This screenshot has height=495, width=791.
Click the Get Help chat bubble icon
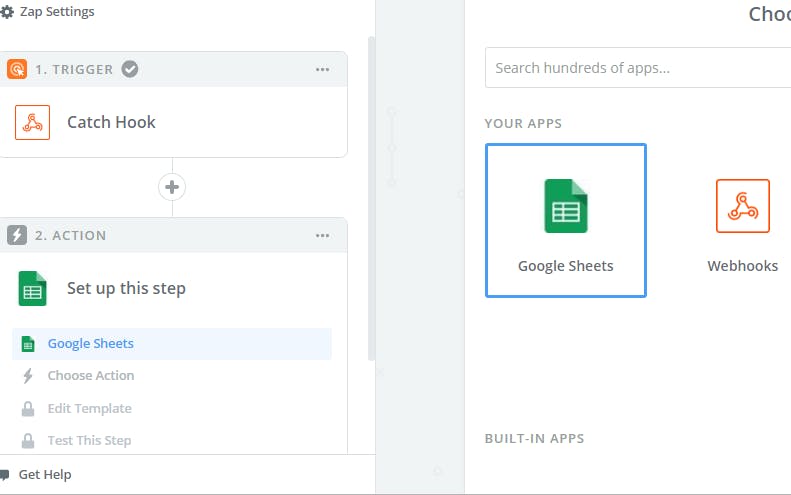tap(5, 475)
